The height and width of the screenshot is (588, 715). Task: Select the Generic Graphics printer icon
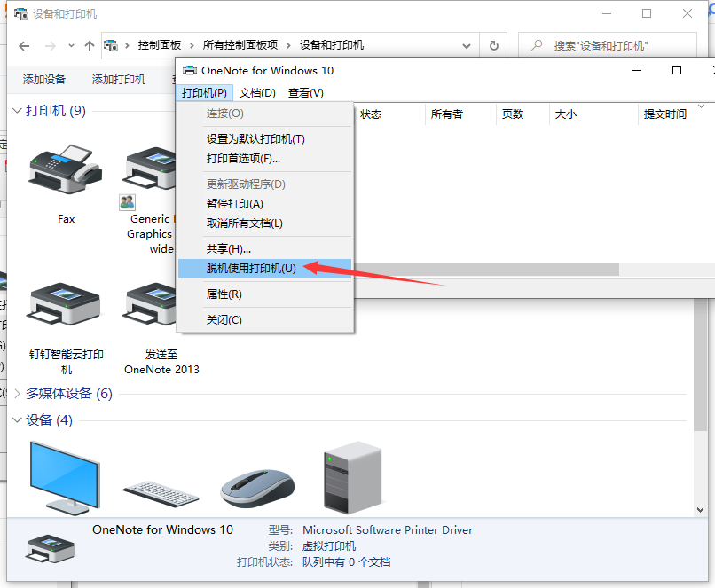point(150,168)
